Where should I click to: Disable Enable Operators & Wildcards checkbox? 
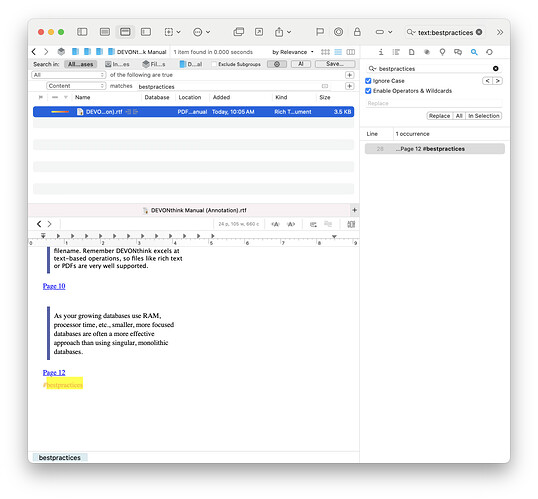click(368, 91)
